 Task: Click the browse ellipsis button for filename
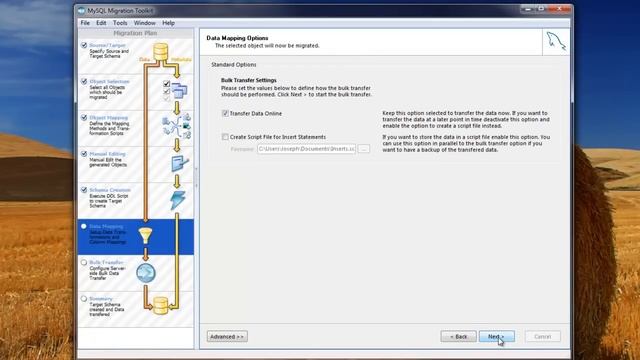click(364, 149)
